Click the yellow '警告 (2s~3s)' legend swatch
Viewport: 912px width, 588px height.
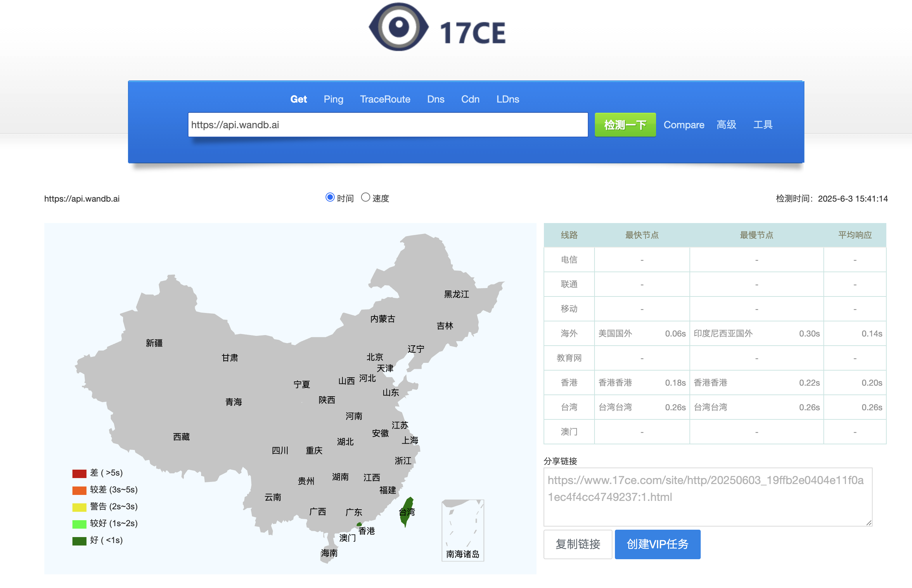79,507
